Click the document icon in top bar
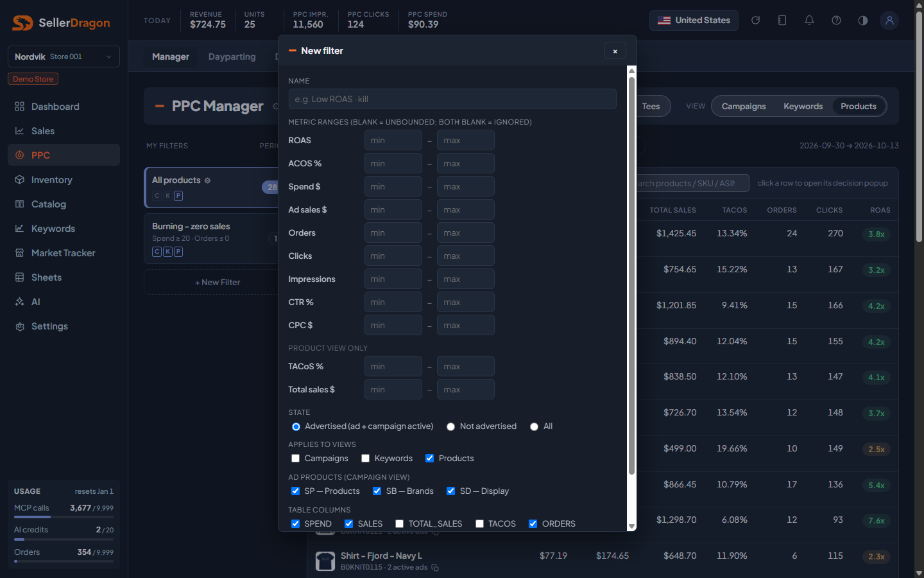This screenshot has height=578, width=924. click(782, 21)
